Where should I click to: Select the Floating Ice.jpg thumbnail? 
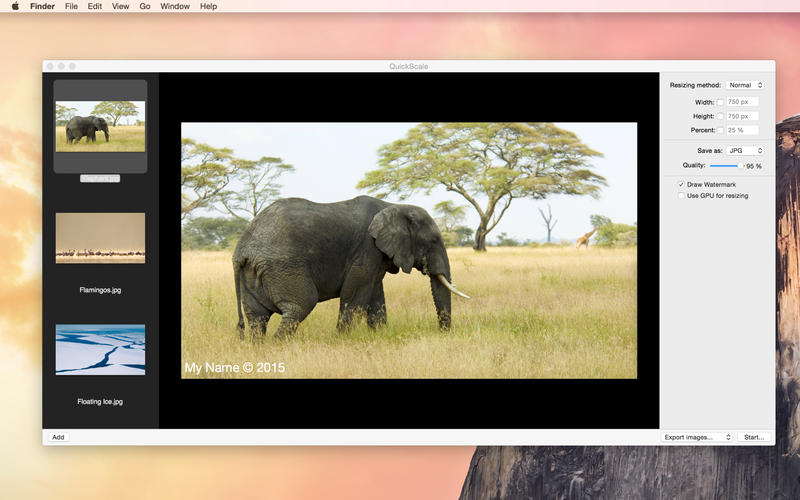click(x=100, y=349)
